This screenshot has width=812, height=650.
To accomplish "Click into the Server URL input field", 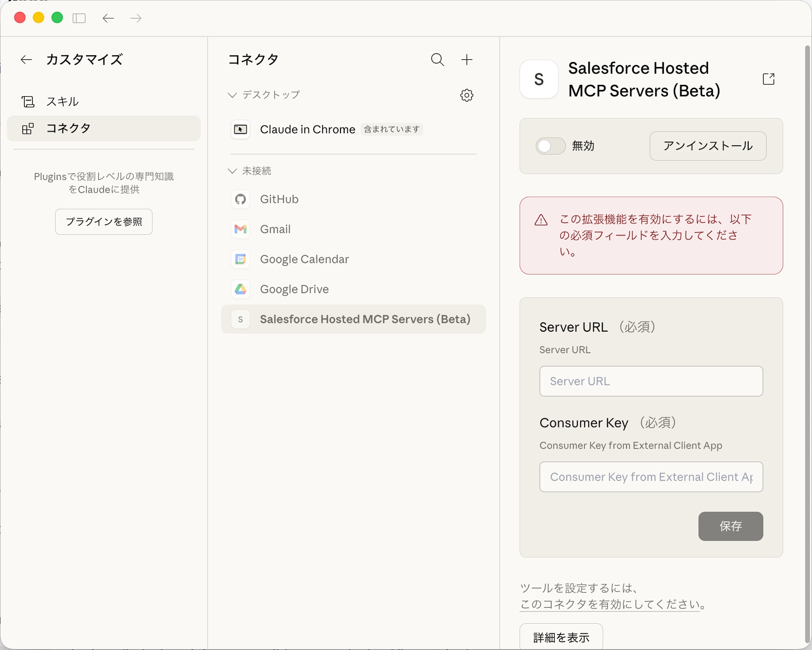I will click(x=651, y=381).
